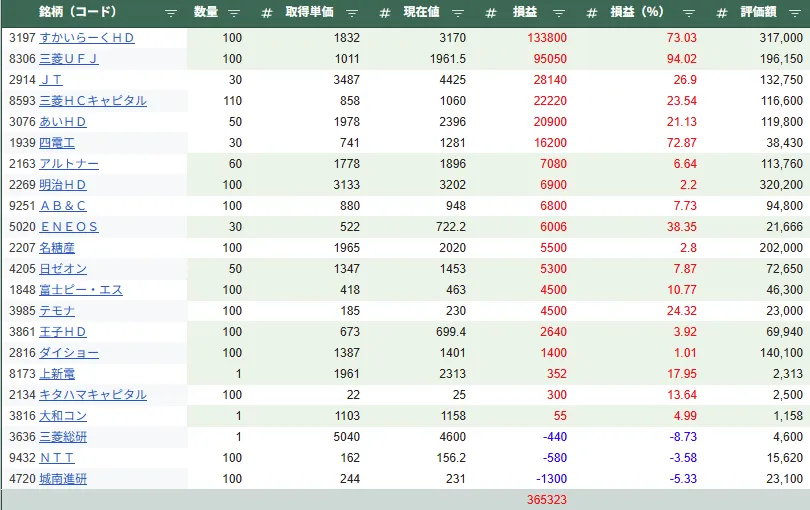Select the 数量 column header label
This screenshot has width=810, height=510.
coord(206,12)
